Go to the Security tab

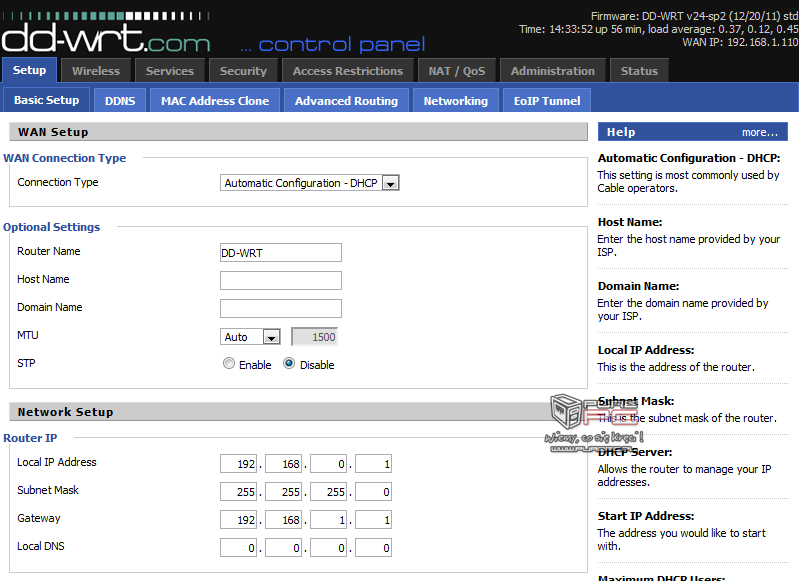coord(243,71)
